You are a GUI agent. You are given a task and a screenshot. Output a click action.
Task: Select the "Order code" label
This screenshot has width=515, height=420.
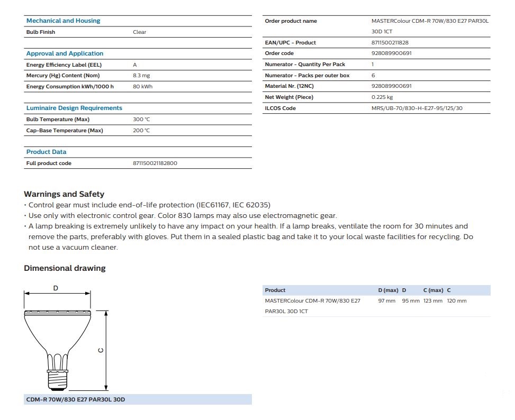pos(279,53)
